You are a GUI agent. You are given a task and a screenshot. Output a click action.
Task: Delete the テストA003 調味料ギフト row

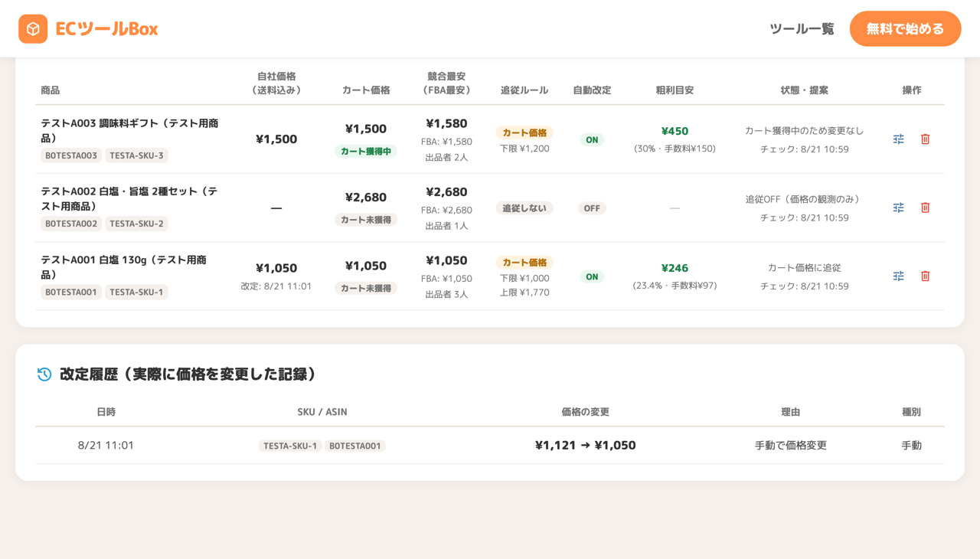(x=925, y=139)
